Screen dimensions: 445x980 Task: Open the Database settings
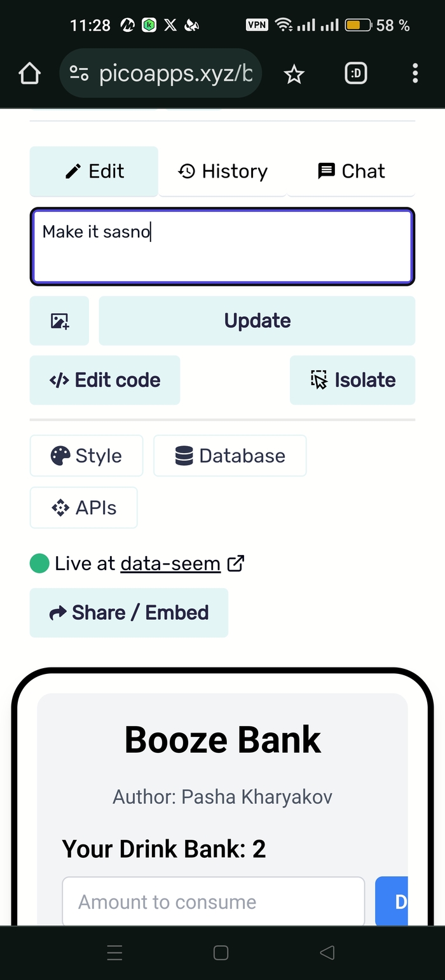pos(229,456)
